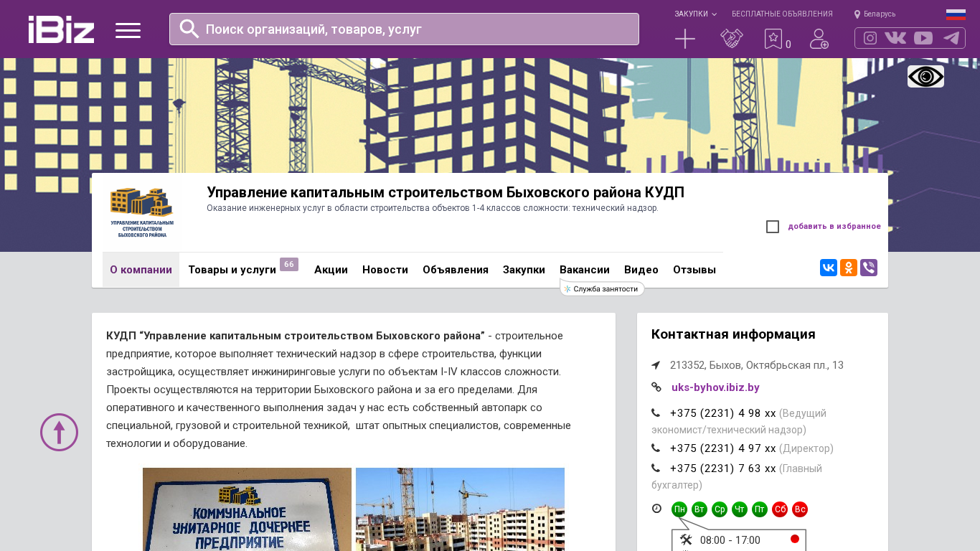Expand the 'Закупки' dropdown in header

[695, 14]
